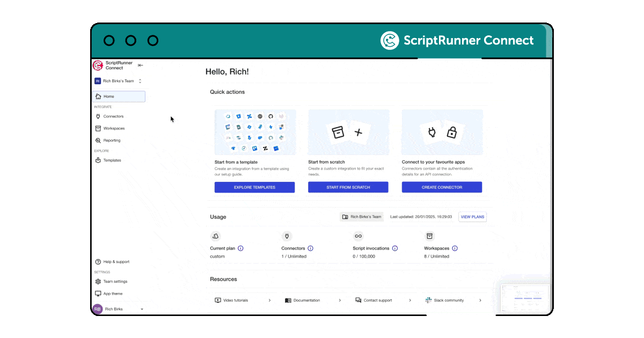Expand the Rich Birks user menu arrow
644x338 pixels.
tap(142, 310)
